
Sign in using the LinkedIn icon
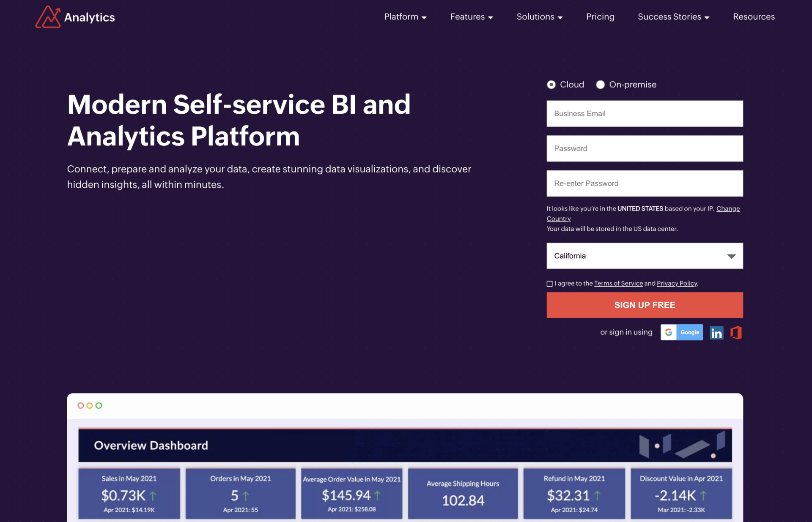click(716, 333)
